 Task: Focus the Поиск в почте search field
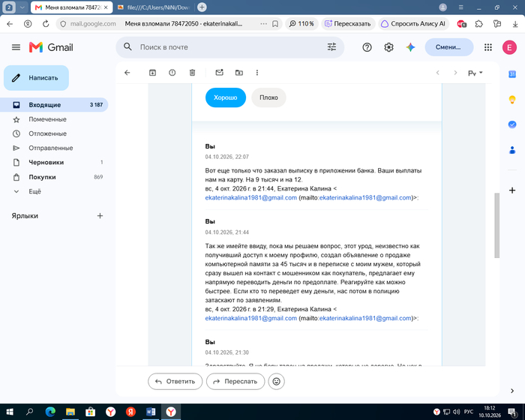coord(230,47)
